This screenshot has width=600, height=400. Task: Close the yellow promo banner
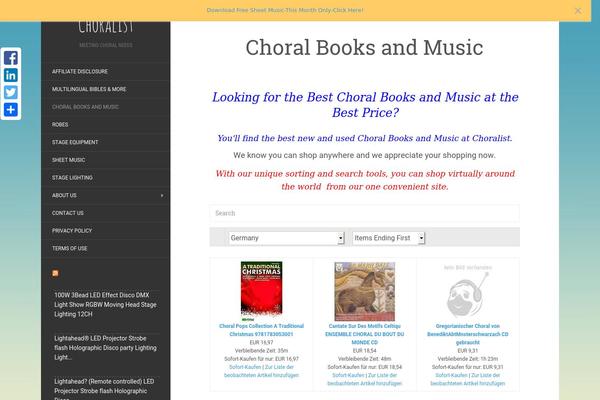pos(578,11)
